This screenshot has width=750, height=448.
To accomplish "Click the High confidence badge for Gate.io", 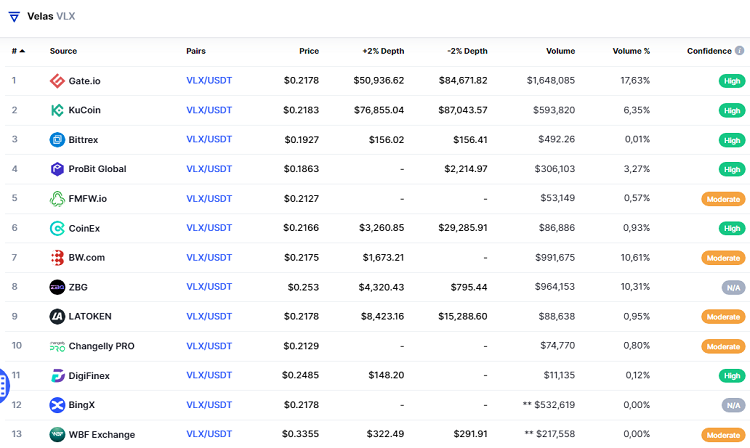I will click(732, 81).
